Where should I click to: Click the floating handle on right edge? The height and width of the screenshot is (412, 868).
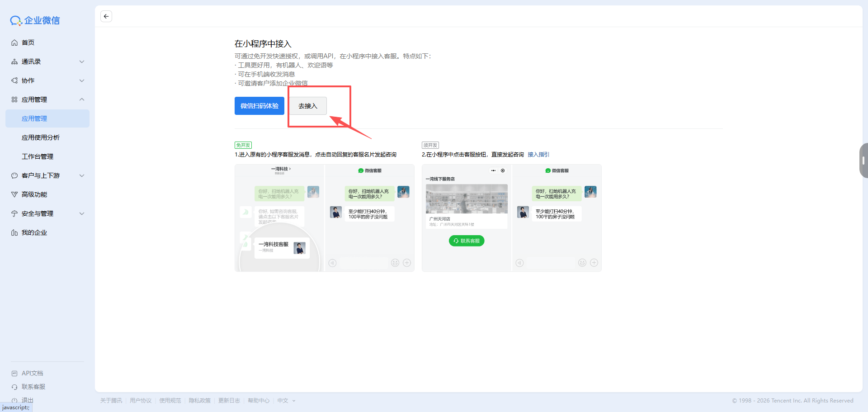click(863, 161)
